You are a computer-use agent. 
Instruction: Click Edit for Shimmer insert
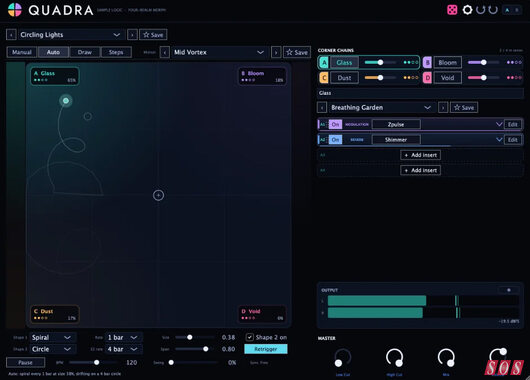[513, 140]
